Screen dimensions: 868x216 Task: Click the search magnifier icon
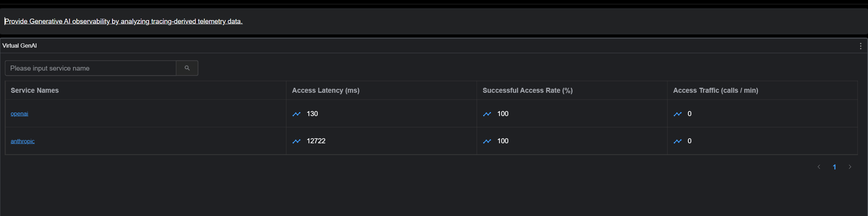187,68
